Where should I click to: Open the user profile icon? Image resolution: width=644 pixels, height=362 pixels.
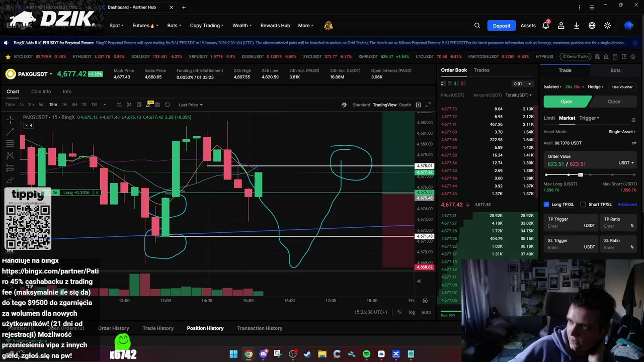point(561,26)
